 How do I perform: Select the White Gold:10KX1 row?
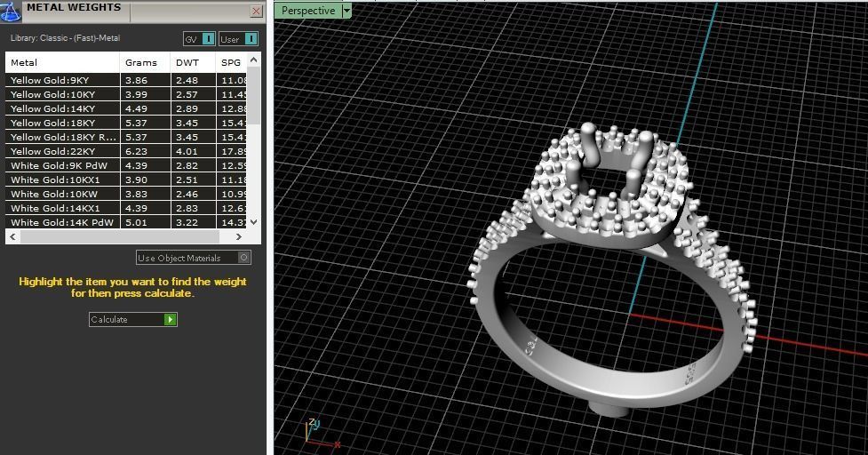pyautogui.click(x=126, y=180)
